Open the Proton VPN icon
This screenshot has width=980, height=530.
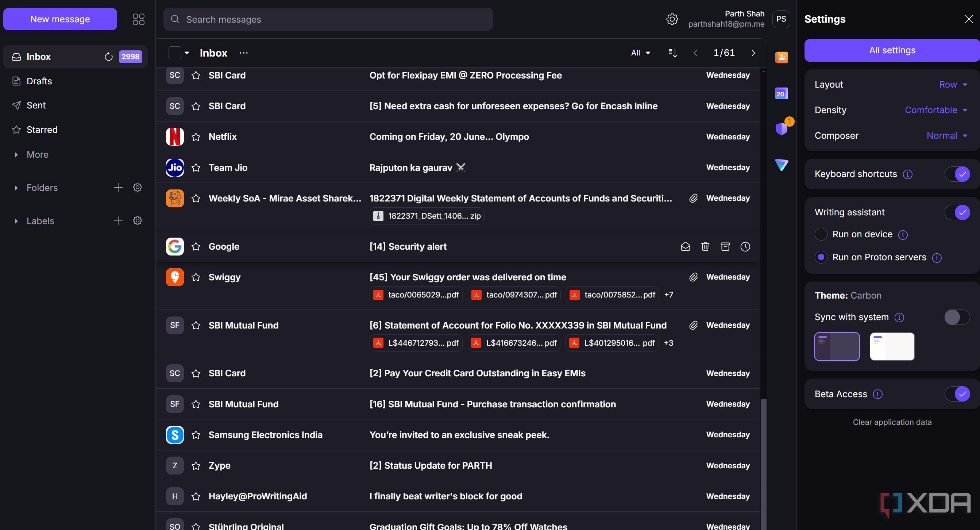782,164
